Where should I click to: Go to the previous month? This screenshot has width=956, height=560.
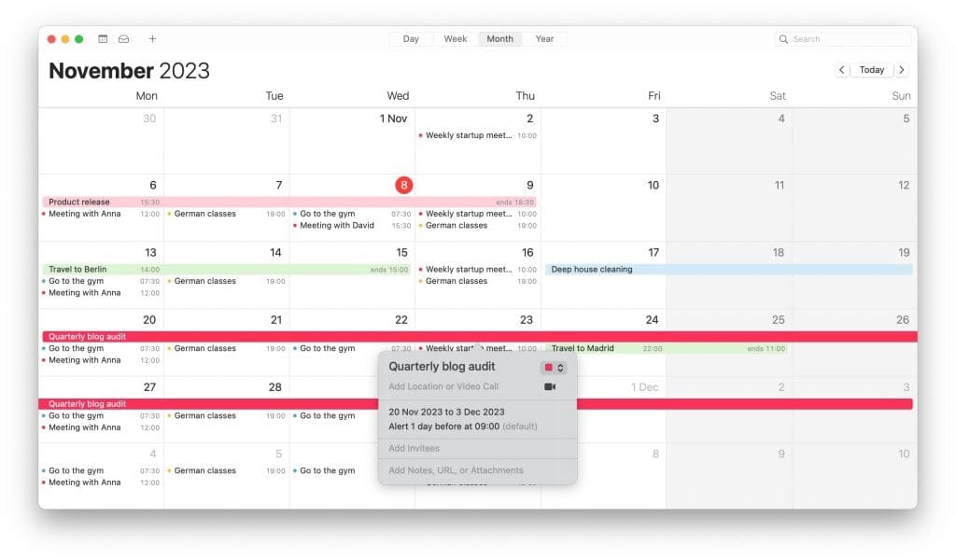[x=841, y=70]
